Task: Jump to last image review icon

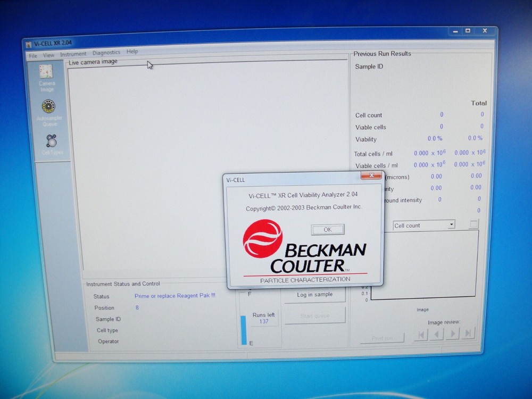Action: [x=469, y=333]
